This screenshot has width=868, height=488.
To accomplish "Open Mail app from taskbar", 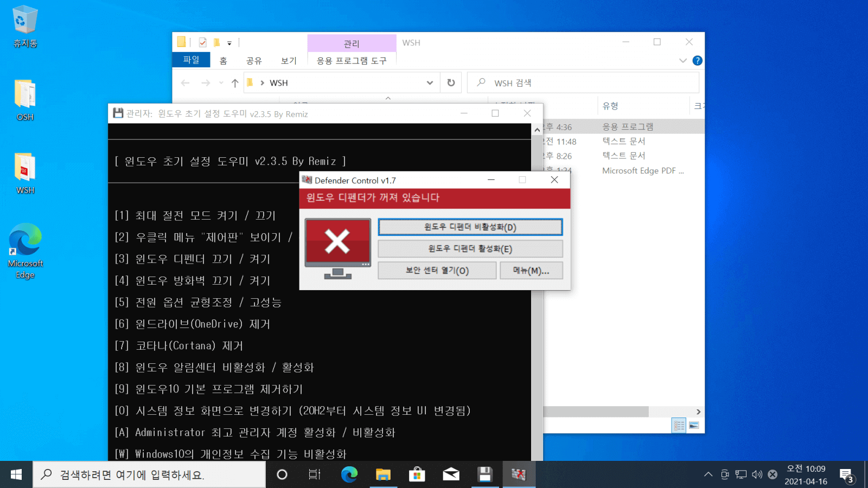I will click(x=451, y=474).
